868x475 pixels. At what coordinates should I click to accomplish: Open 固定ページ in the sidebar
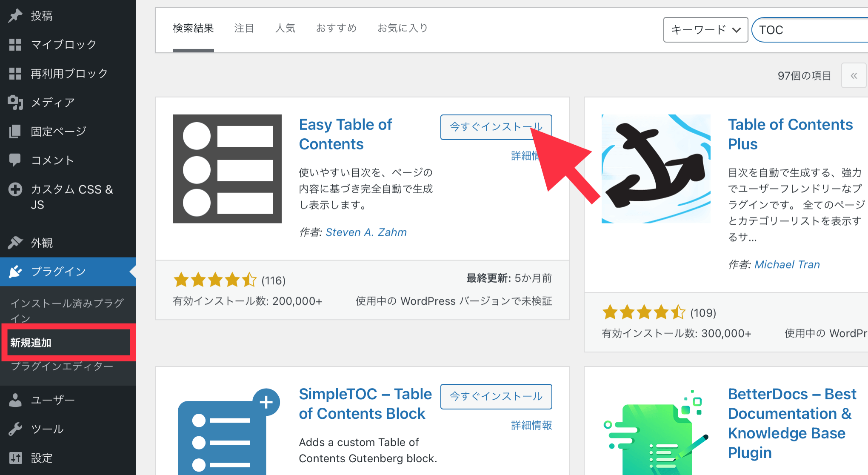tap(68, 132)
